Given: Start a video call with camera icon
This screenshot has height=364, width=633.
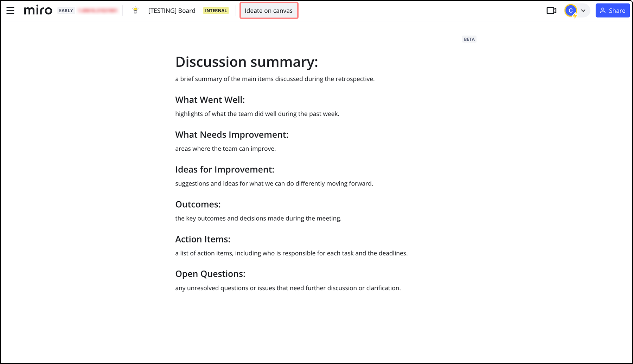Looking at the screenshot, I should [551, 11].
